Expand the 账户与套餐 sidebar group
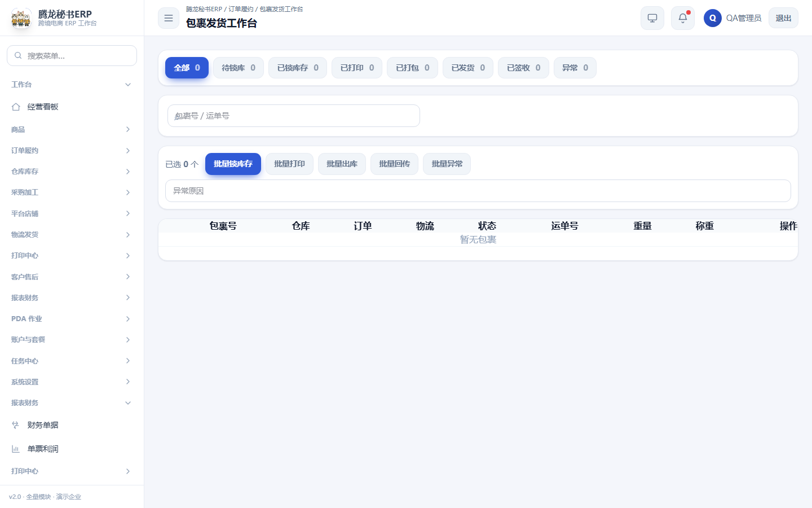 72,340
